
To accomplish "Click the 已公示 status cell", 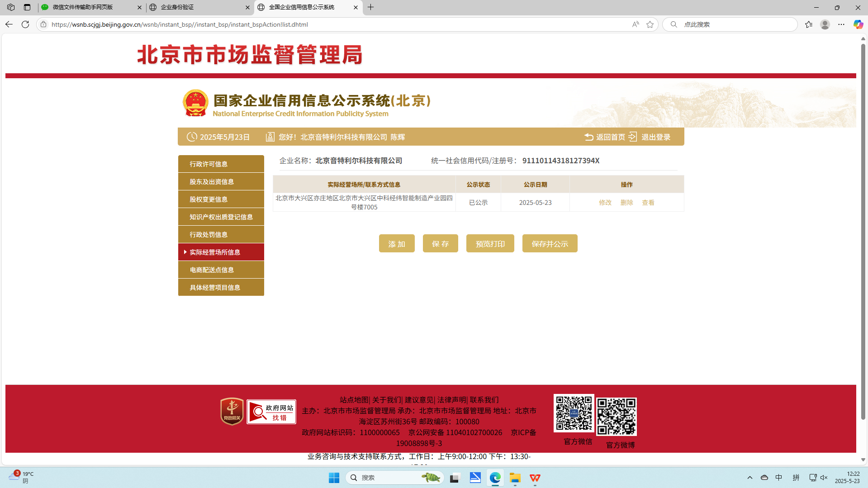I will [478, 203].
